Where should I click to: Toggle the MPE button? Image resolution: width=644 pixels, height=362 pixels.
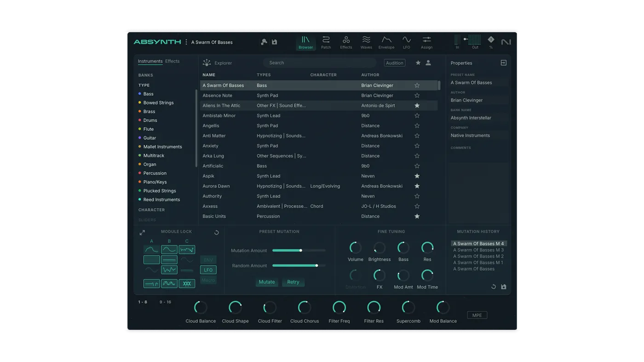(477, 315)
